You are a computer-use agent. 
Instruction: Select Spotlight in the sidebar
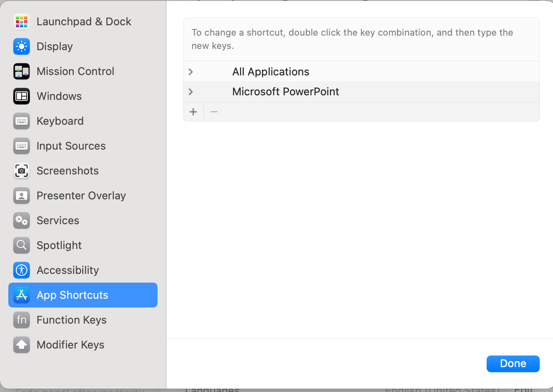(83, 245)
